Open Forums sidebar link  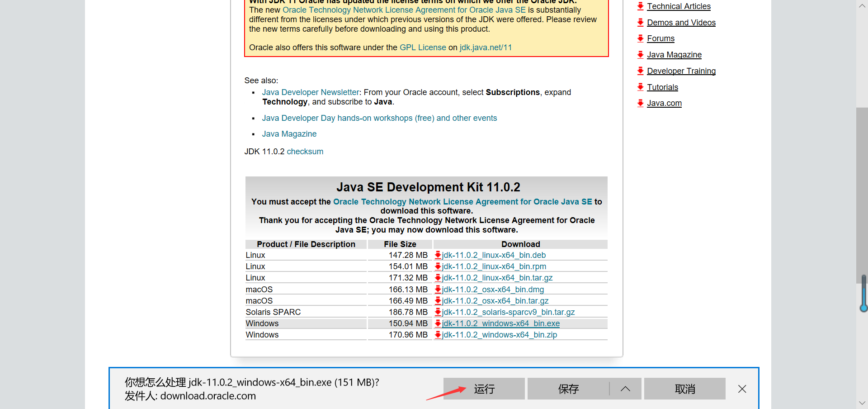[660, 38]
